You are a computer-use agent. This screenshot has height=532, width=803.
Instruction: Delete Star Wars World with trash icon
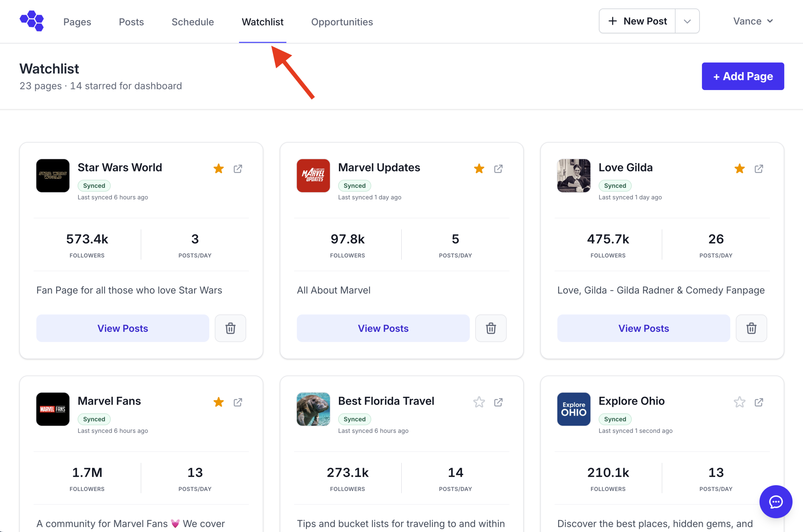tap(230, 328)
